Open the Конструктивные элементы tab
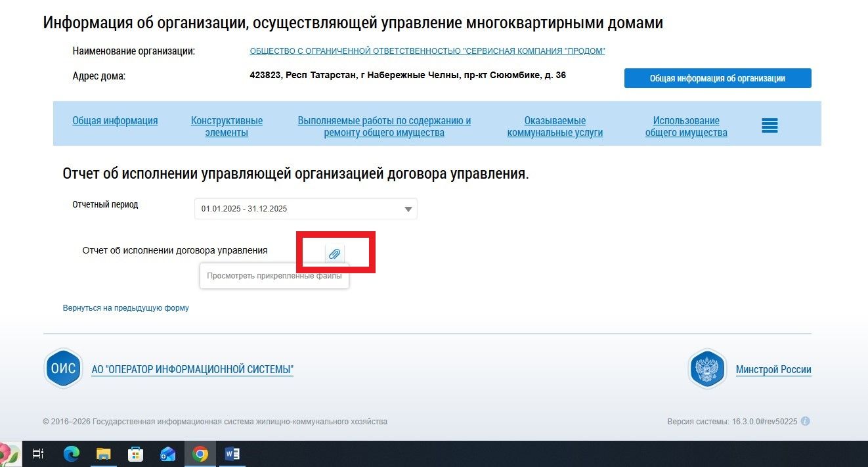Screen dimensions: 868x467 click(x=227, y=127)
